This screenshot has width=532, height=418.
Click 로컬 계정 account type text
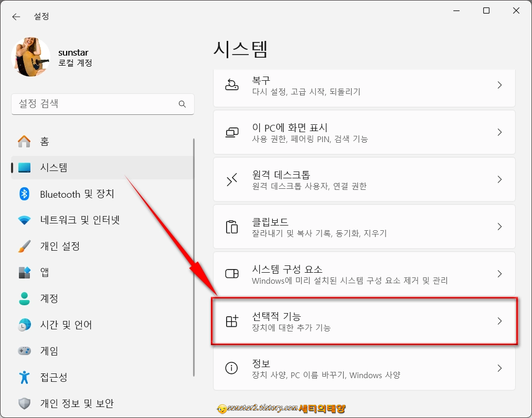click(x=75, y=63)
